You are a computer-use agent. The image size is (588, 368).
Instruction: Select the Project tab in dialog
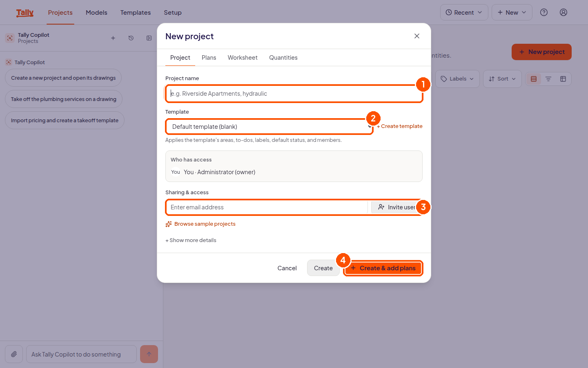(180, 58)
